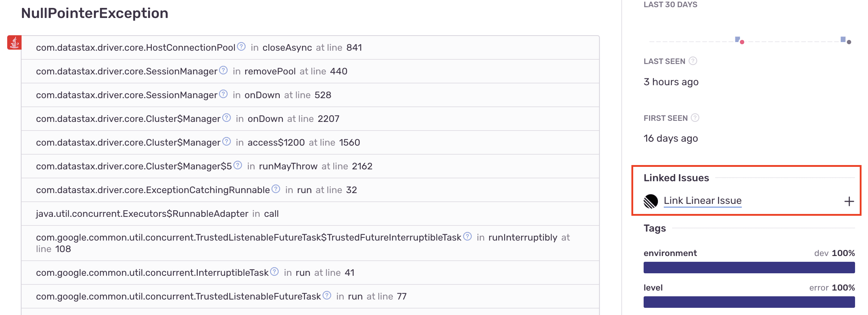
Task: Click the Java platform icon beside the stack trace
Action: (14, 42)
